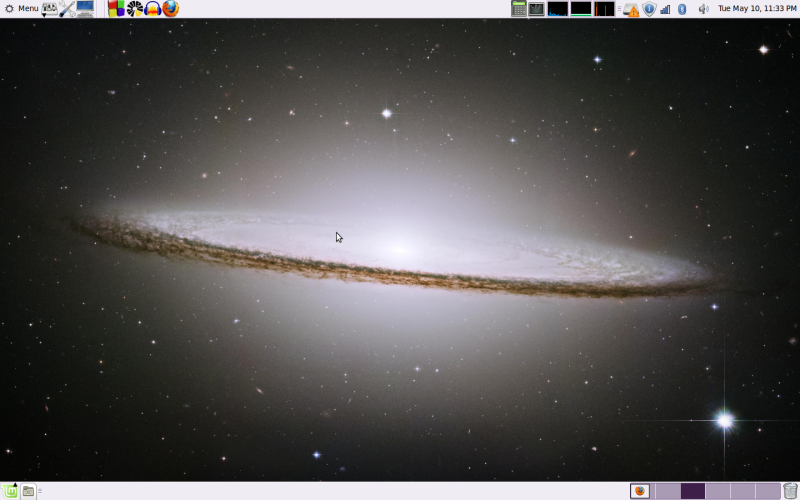Open the main Menu in top panel

click(21, 8)
